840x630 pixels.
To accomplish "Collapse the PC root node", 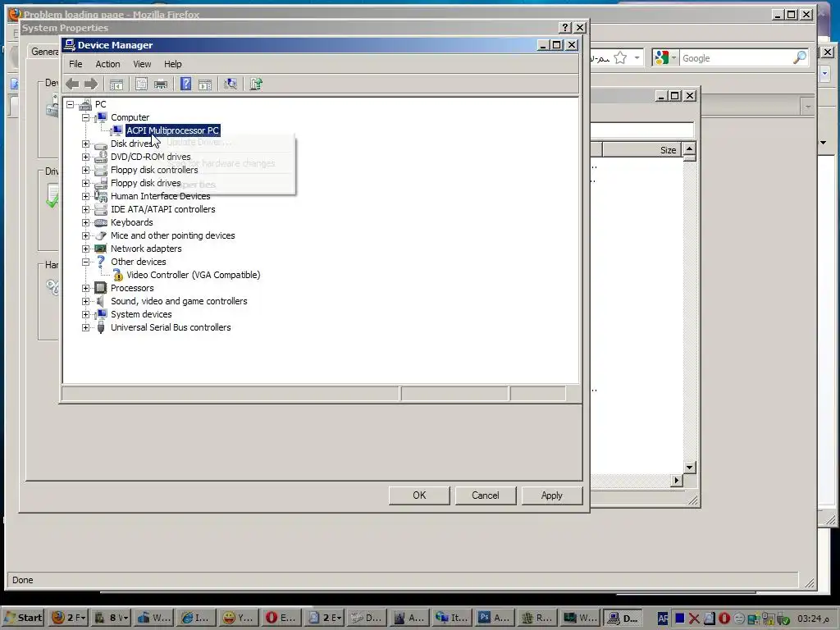I will 71,104.
